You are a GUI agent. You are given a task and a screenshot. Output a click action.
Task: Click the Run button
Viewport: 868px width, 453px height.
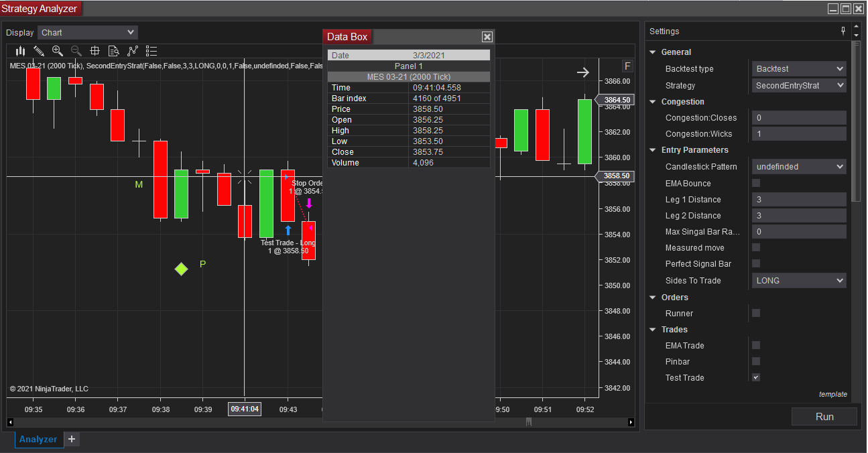(x=824, y=416)
